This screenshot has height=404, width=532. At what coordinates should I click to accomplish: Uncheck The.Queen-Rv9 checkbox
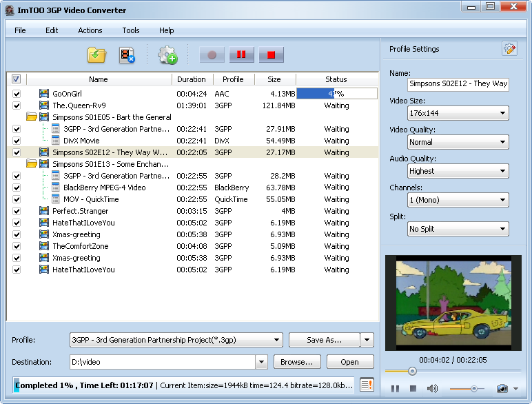point(17,105)
